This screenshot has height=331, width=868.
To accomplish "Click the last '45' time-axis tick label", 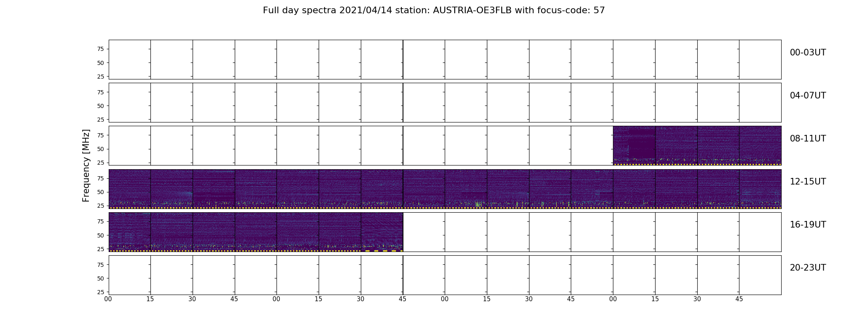I will [x=739, y=299].
